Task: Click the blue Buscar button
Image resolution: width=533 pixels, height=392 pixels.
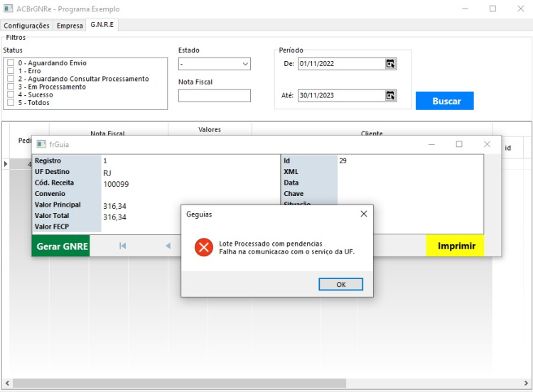Action: click(x=445, y=101)
